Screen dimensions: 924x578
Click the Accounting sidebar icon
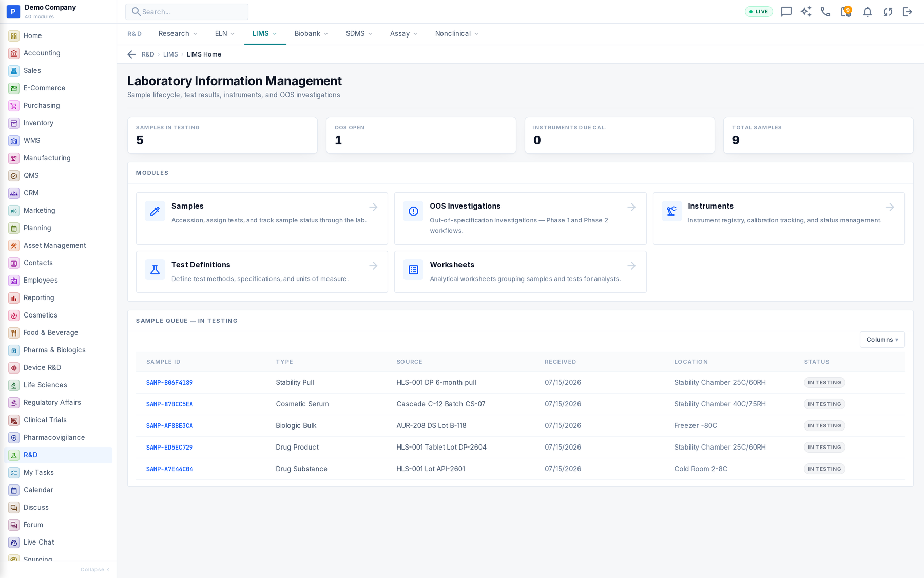(14, 53)
